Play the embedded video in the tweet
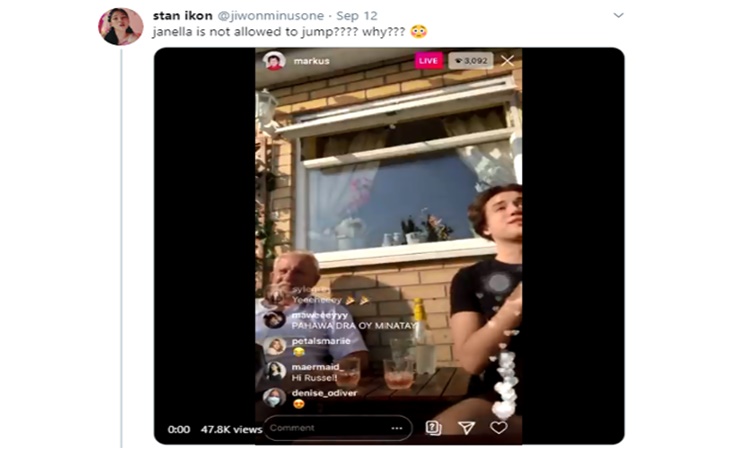This screenshot has height=450, width=750. pos(389,246)
